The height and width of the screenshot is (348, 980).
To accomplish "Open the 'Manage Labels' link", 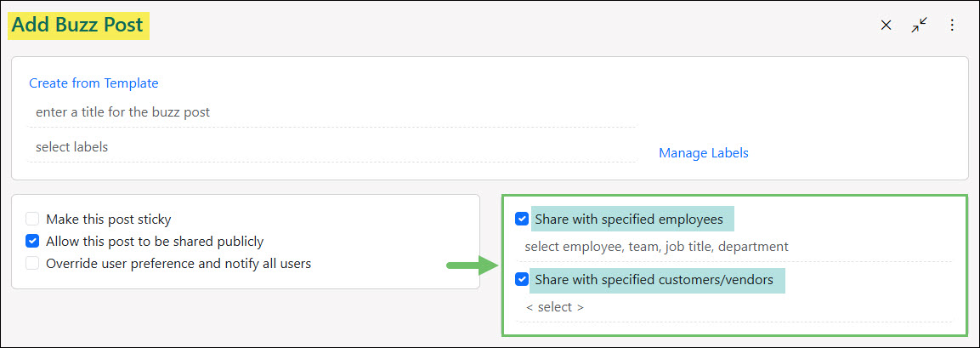I will click(704, 153).
